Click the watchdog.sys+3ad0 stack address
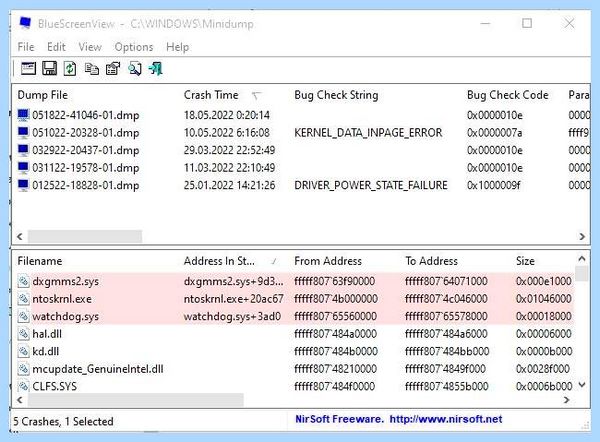600x442 pixels. pos(232,316)
